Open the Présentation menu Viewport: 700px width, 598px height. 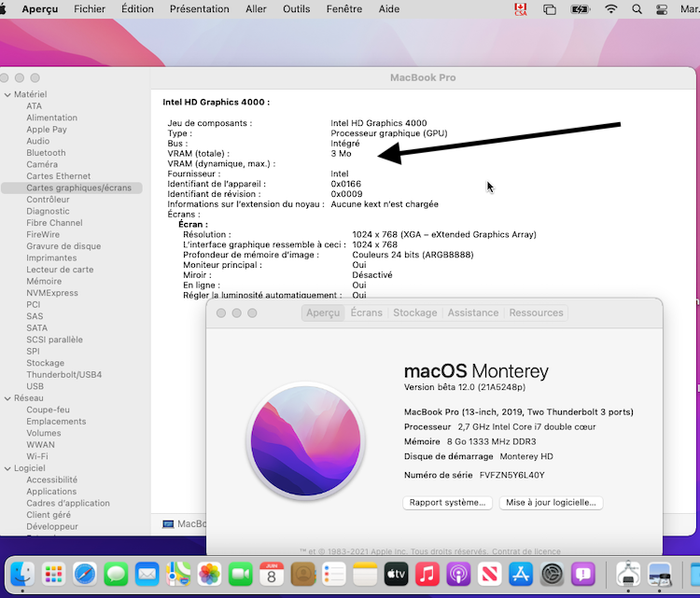(200, 9)
